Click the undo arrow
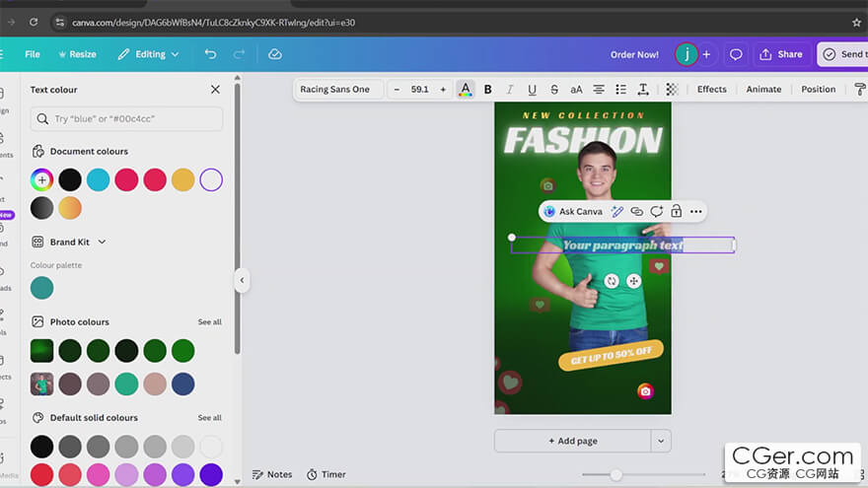Screen dimensions: 868x488 [210, 54]
